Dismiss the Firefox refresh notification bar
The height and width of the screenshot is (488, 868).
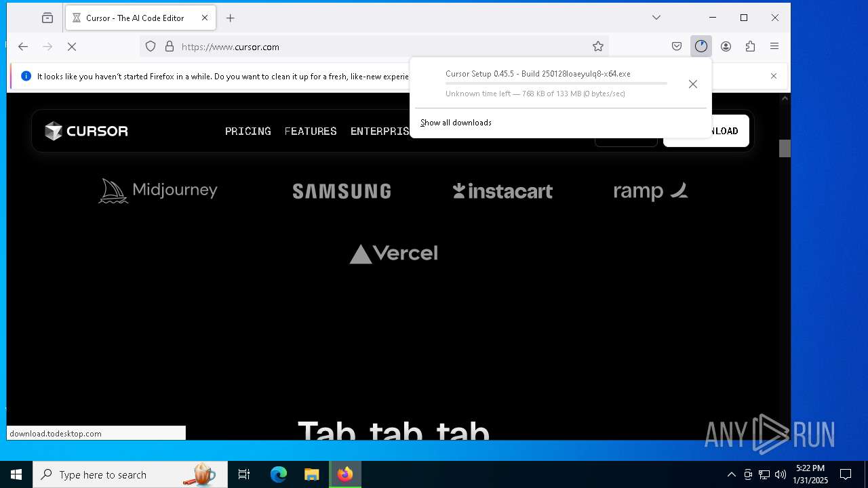[x=774, y=76]
